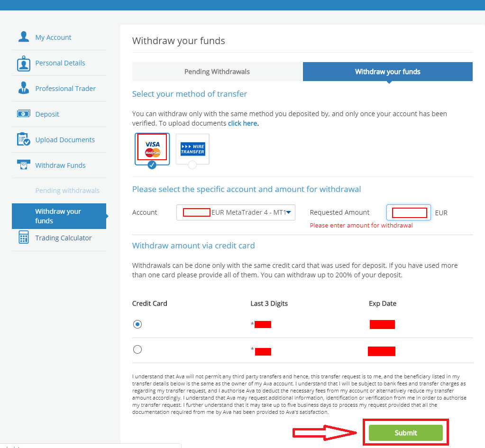This screenshot has width=485, height=448.
Task: Click the Professional Trader person icon
Action: pyautogui.click(x=24, y=88)
